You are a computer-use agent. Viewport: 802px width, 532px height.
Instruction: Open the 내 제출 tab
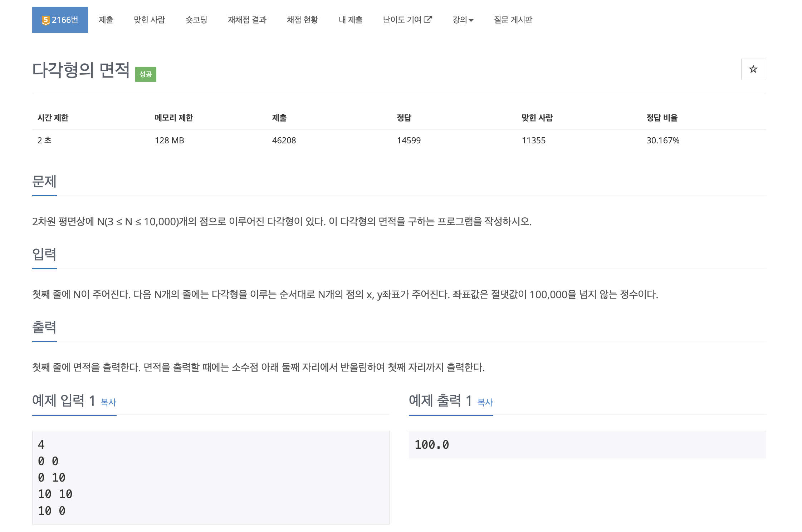[351, 20]
